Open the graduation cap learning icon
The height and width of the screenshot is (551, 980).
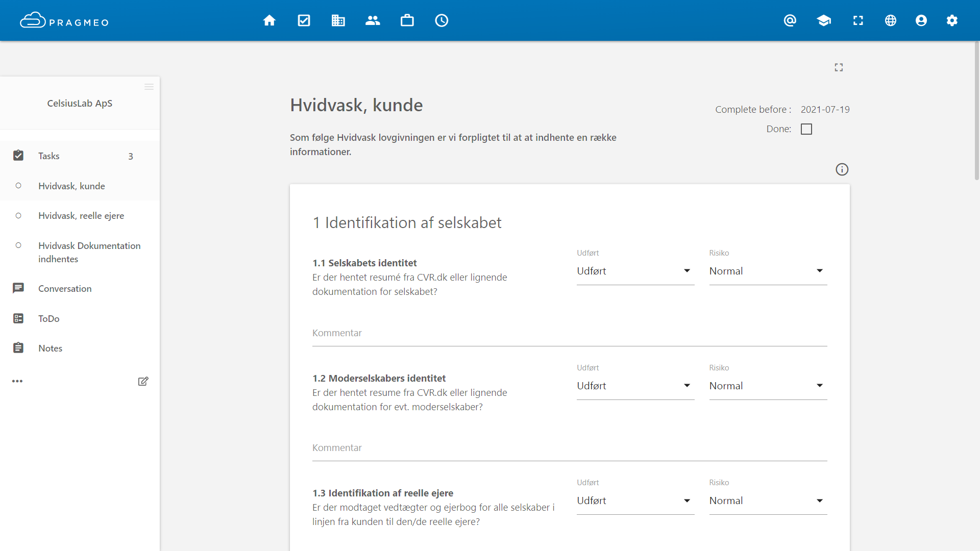(824, 20)
